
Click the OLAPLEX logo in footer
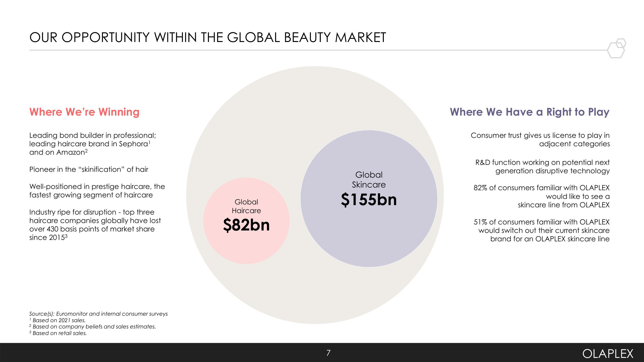coord(608,354)
